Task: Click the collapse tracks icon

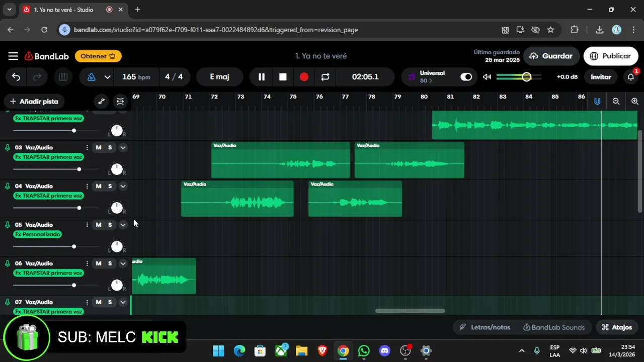Action: click(120, 102)
